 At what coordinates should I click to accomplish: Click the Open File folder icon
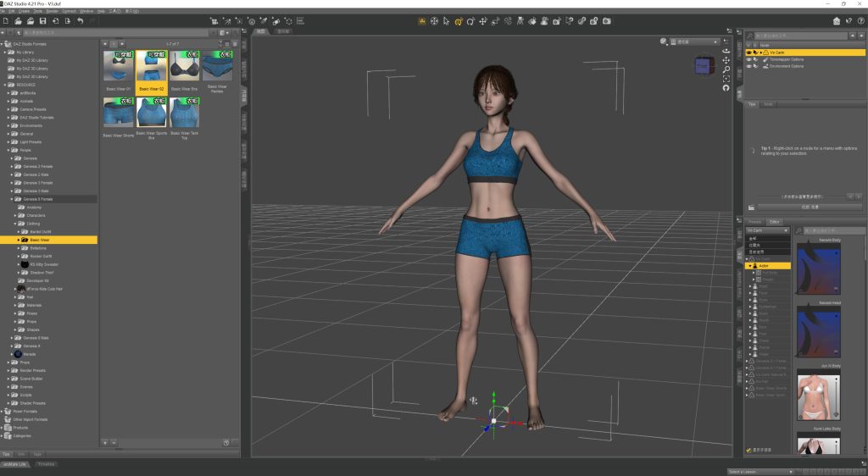click(18, 21)
